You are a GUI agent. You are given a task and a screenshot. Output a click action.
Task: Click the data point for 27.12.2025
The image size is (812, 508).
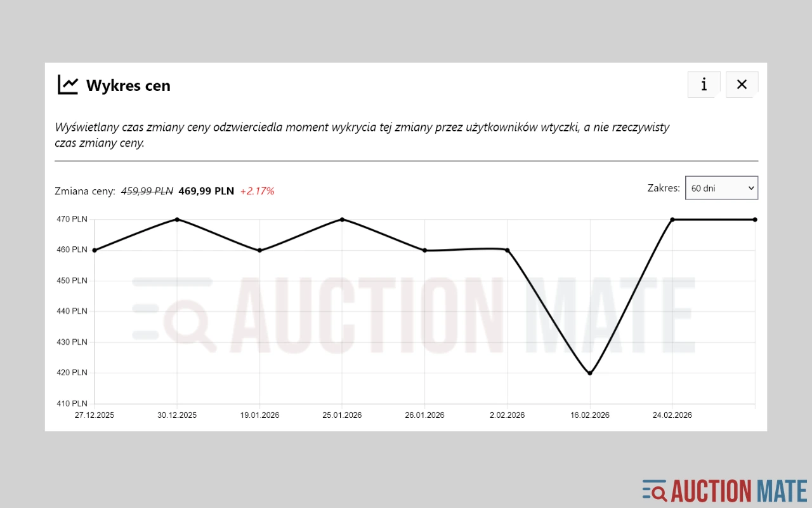click(95, 250)
